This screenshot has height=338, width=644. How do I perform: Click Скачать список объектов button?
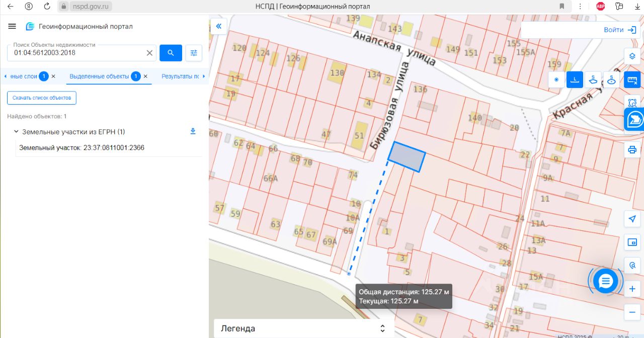point(42,98)
